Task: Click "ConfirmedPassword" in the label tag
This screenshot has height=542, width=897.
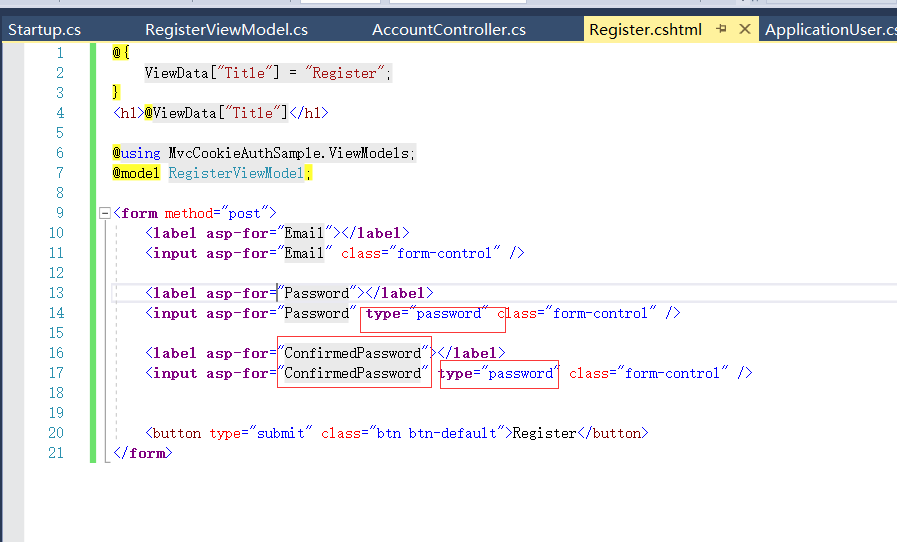Action: (353, 354)
